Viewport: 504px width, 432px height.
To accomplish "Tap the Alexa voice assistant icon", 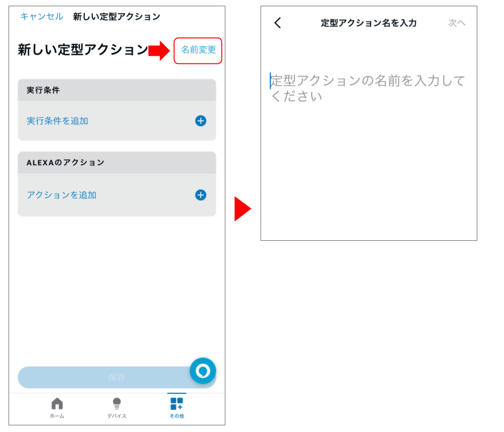I will (x=203, y=371).
